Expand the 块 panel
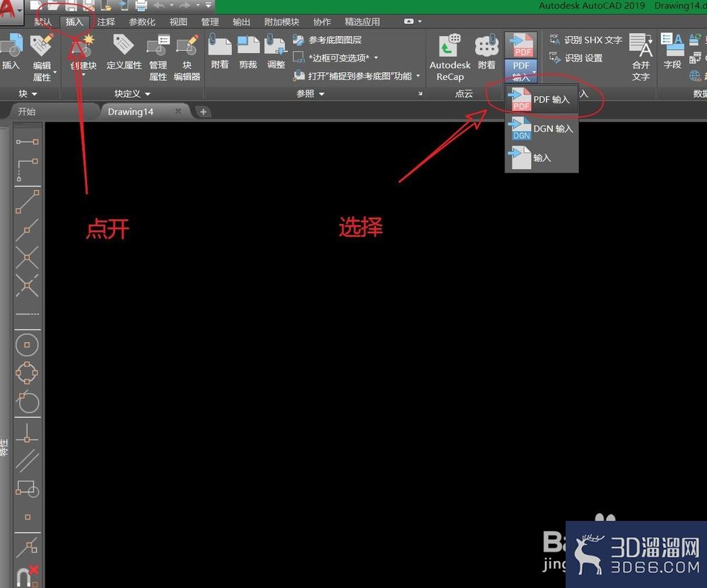This screenshot has width=707, height=588. 28,93
